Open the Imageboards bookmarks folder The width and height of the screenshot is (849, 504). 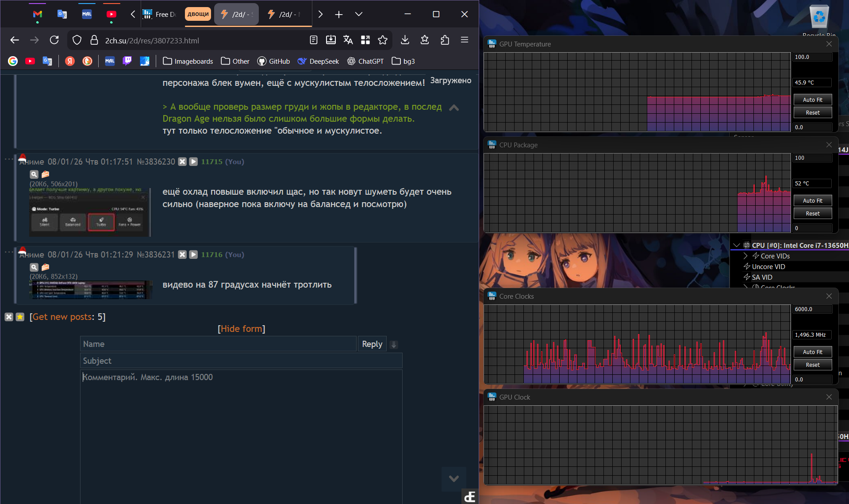tap(188, 61)
